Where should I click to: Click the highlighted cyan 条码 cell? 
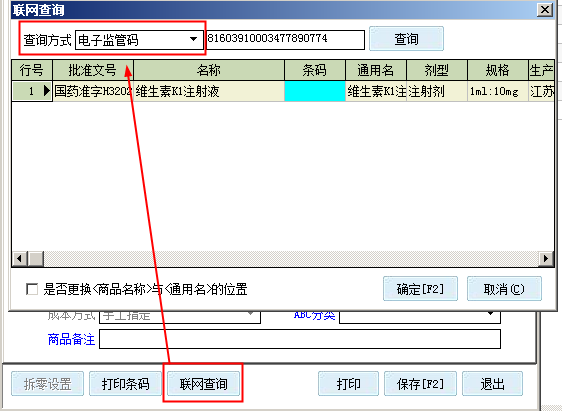click(x=315, y=91)
